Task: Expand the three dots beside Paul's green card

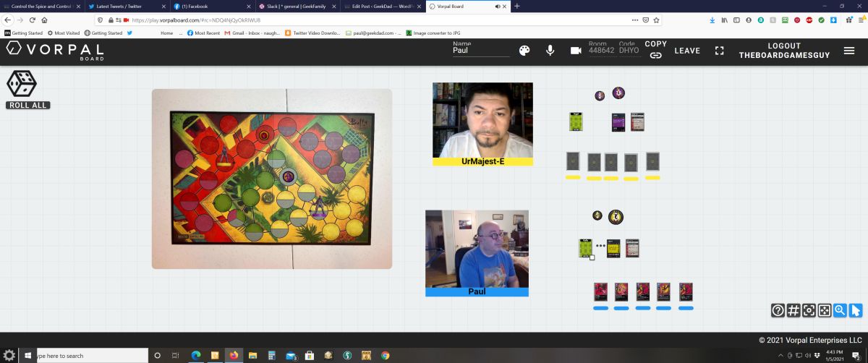Action: [600, 247]
